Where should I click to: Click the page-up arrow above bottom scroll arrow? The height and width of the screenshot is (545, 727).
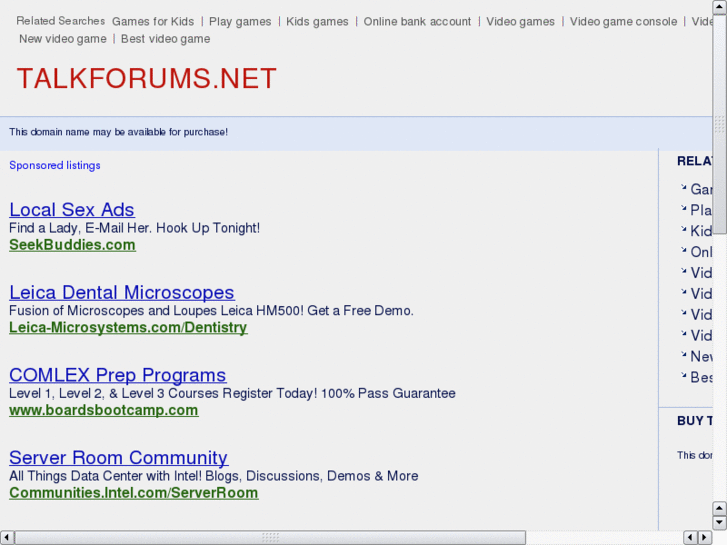(720, 508)
